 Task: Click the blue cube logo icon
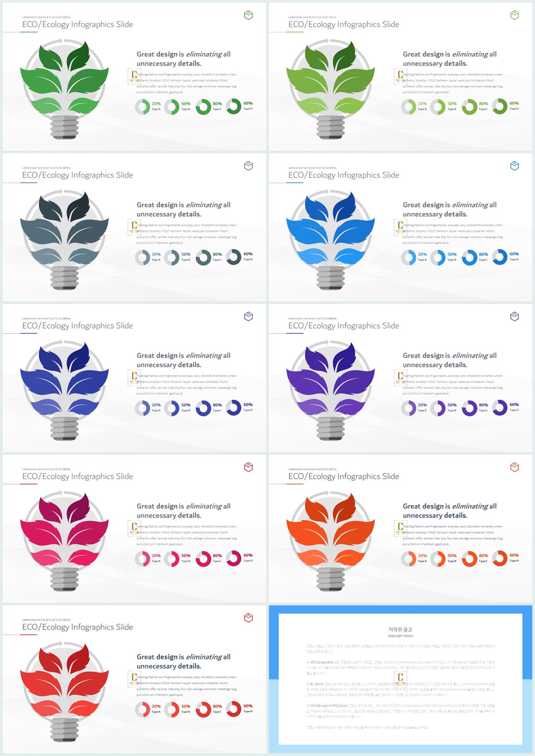pos(515,166)
